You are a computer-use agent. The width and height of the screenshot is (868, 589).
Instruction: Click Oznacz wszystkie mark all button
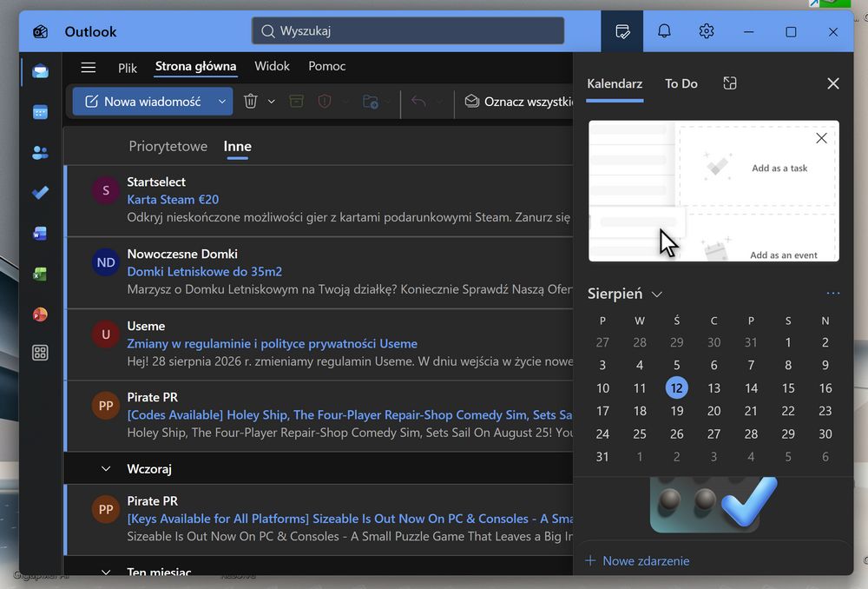[519, 102]
